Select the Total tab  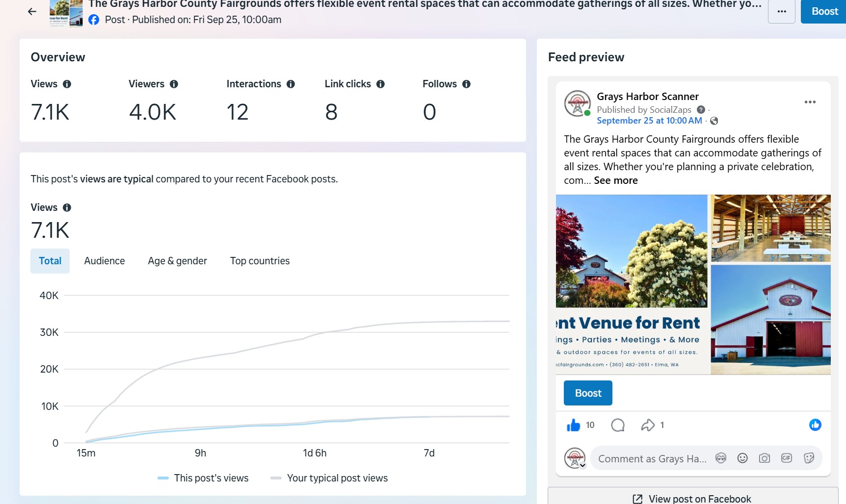tap(50, 261)
